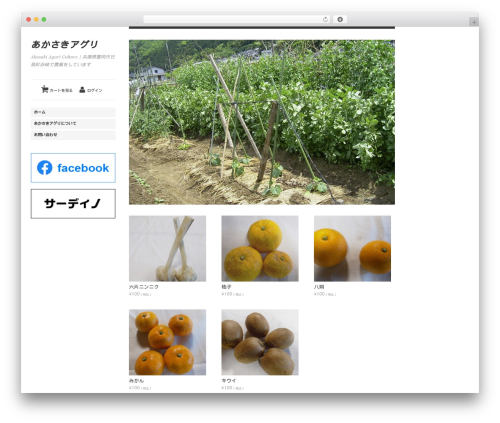Screen dimensions: 500x423
Task: Click the 八朔 product name
Action: point(319,287)
